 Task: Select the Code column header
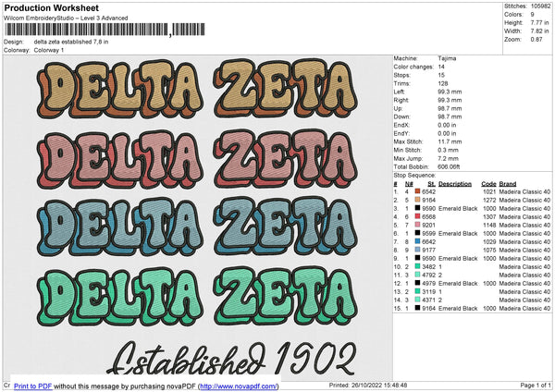488,184
